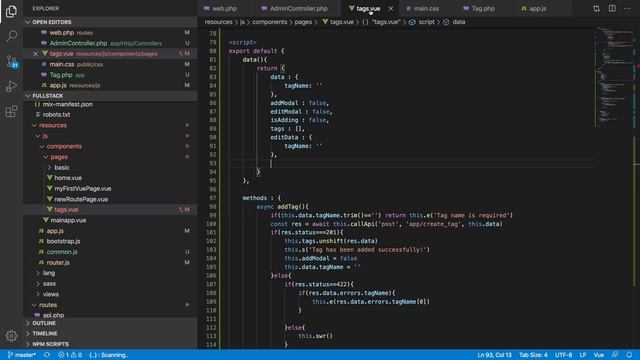
Task: Close the tags.vue editor tab
Action: click(x=391, y=8)
